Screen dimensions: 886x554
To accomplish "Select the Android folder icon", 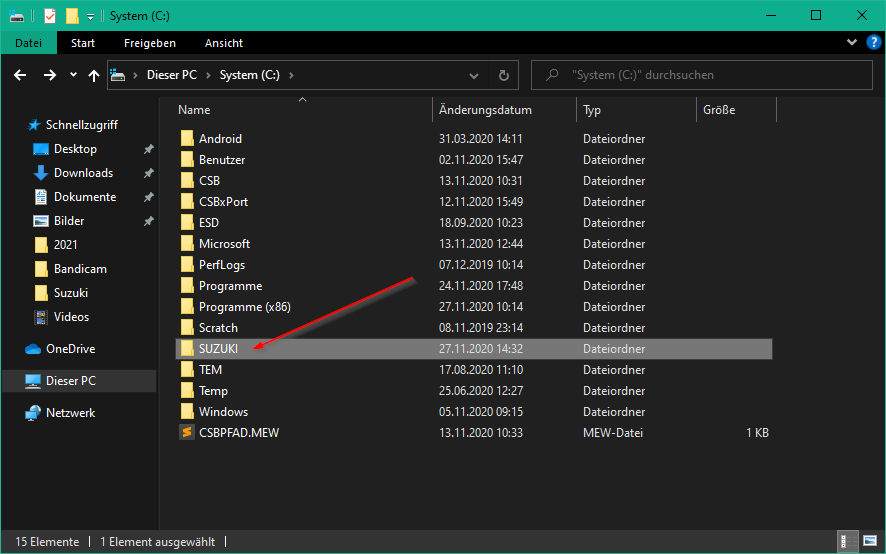I will point(187,138).
